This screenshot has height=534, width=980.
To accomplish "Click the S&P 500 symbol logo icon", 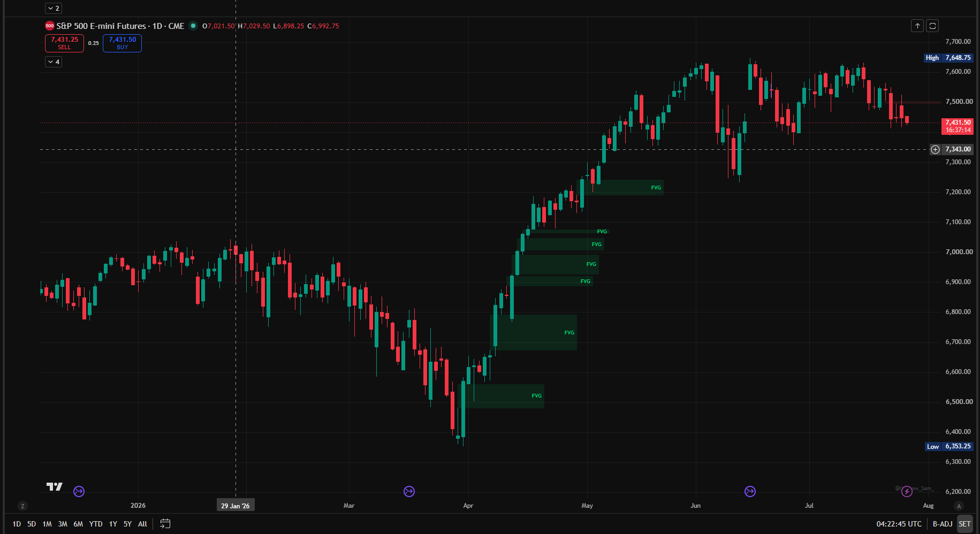I will pyautogui.click(x=50, y=26).
